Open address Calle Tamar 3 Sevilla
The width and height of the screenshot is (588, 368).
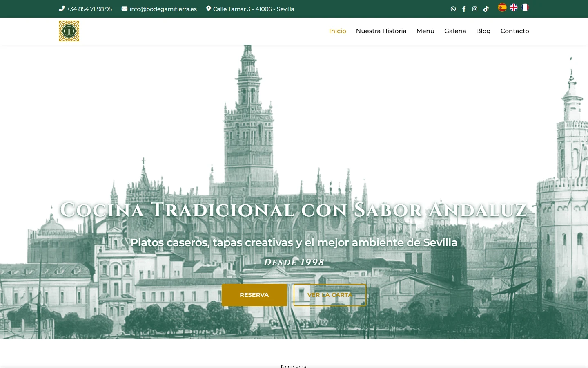pyautogui.click(x=254, y=9)
